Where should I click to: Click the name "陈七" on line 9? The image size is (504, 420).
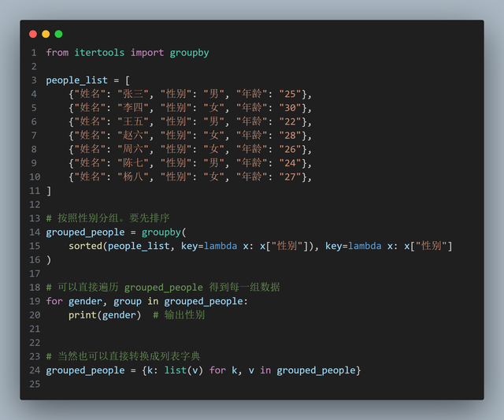(133, 163)
